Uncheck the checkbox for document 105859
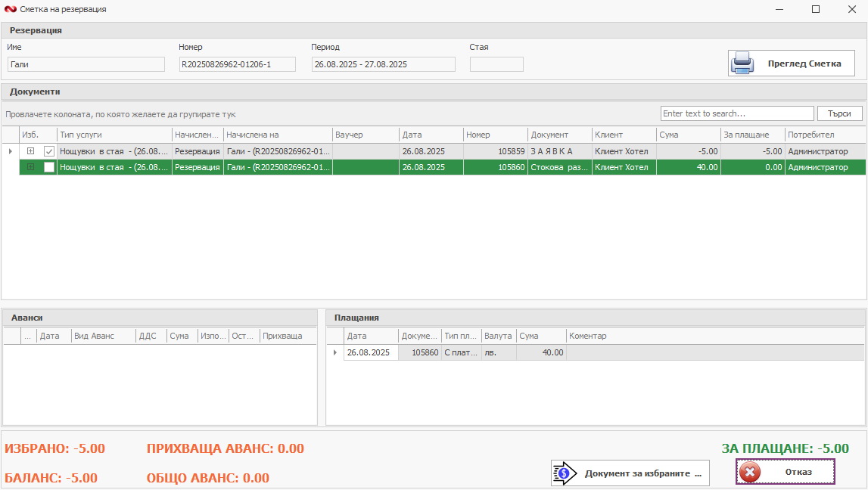868x490 pixels. (x=49, y=151)
